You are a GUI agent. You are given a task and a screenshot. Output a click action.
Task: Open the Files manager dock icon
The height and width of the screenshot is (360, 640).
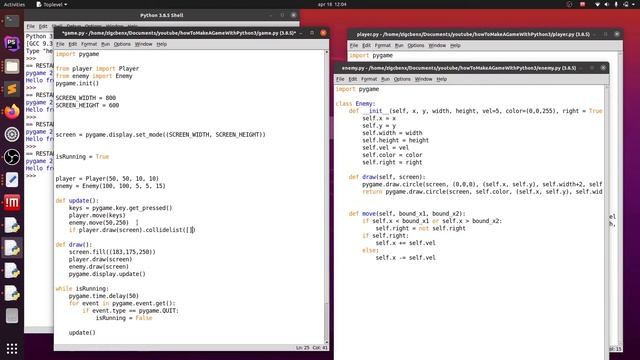pyautogui.click(x=12, y=66)
